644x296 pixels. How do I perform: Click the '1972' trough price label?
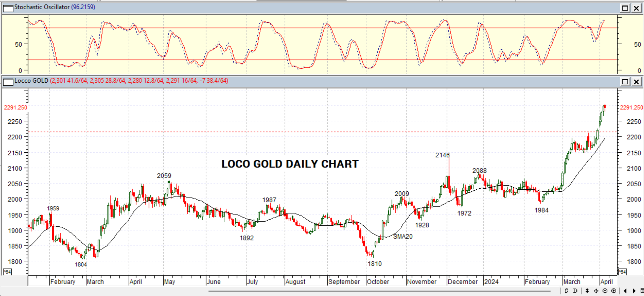click(464, 213)
